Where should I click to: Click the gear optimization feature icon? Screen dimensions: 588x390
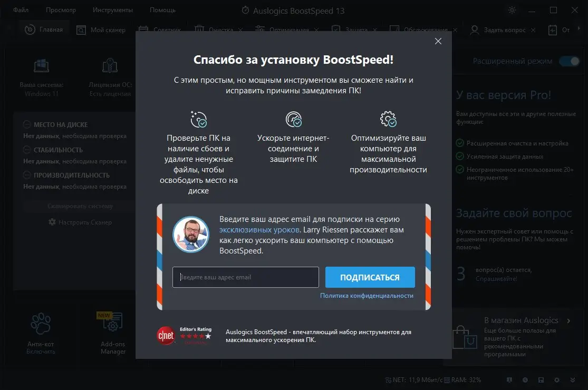point(388,119)
